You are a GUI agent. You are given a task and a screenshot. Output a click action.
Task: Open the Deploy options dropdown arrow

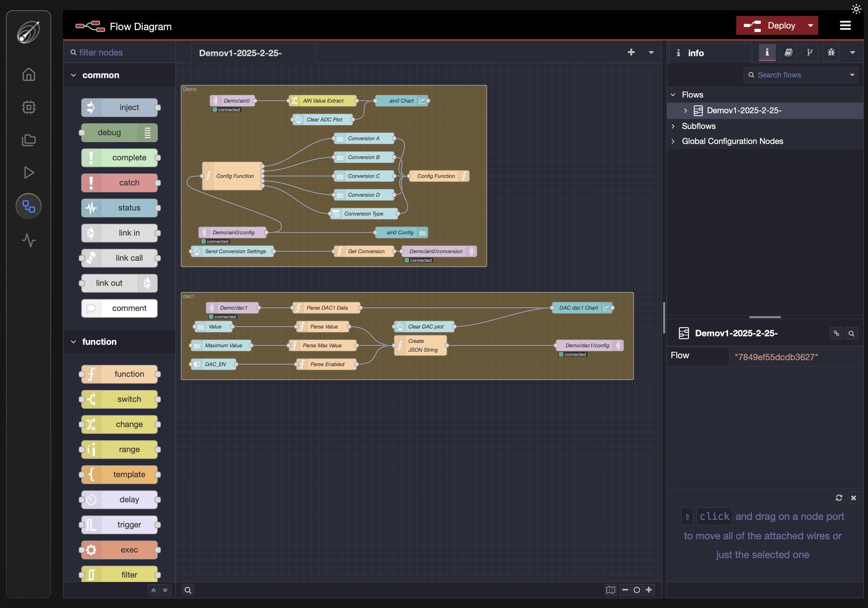pos(810,26)
